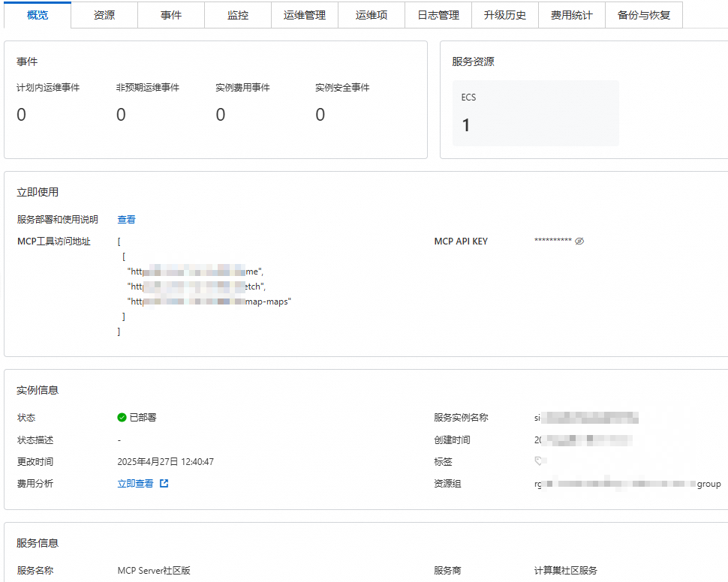Click the MCP URL ending in me
Screen dimensions: 728x582
pos(195,271)
